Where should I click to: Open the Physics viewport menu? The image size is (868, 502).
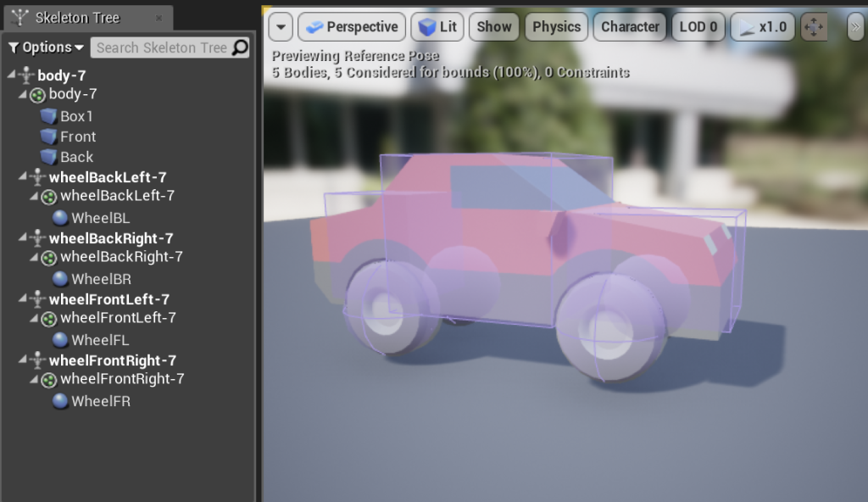tap(555, 27)
